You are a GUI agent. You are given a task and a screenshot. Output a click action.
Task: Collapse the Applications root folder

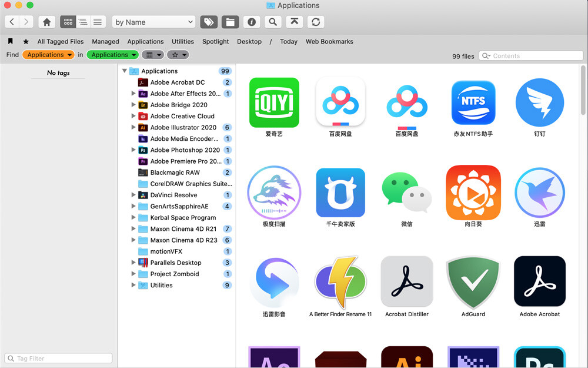click(x=125, y=71)
